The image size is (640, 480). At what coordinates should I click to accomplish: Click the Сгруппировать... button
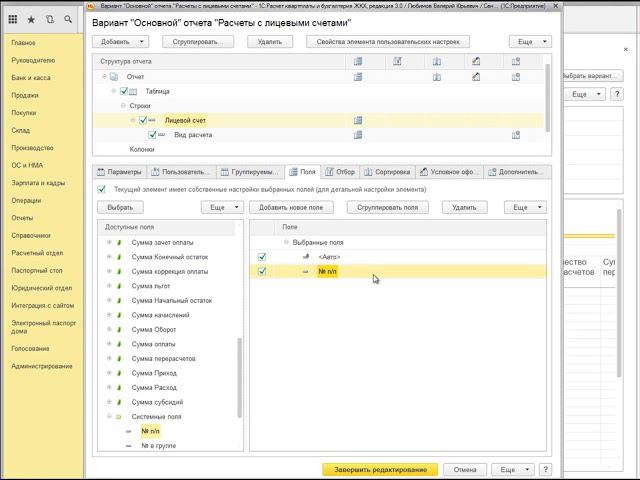[x=198, y=42]
